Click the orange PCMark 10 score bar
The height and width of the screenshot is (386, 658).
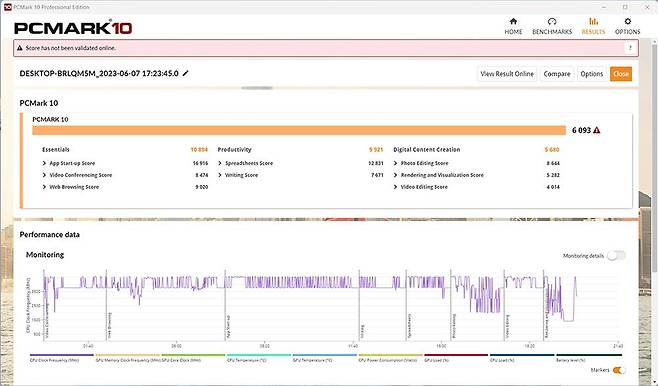299,130
